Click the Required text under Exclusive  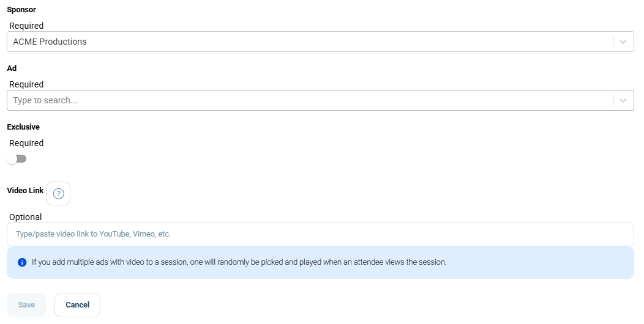(26, 143)
